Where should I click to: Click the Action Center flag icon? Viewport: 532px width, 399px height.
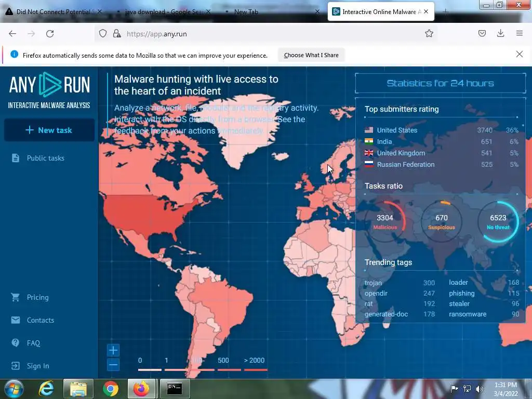454,389
